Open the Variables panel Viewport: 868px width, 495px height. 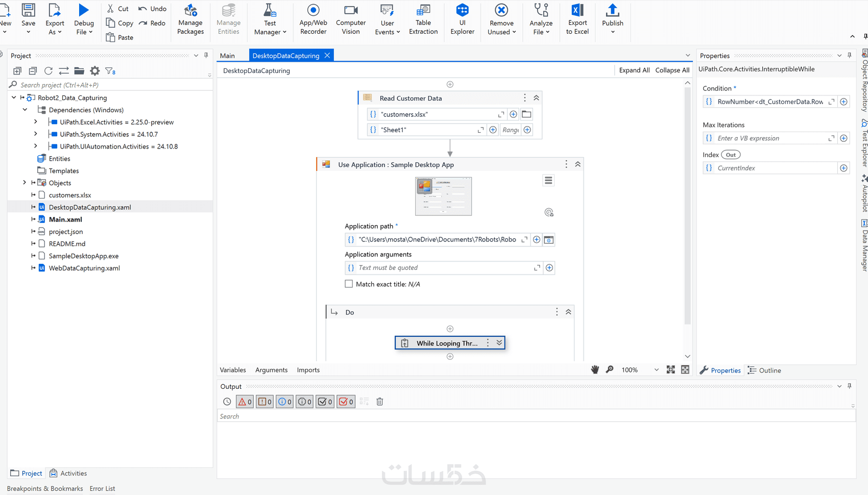233,370
